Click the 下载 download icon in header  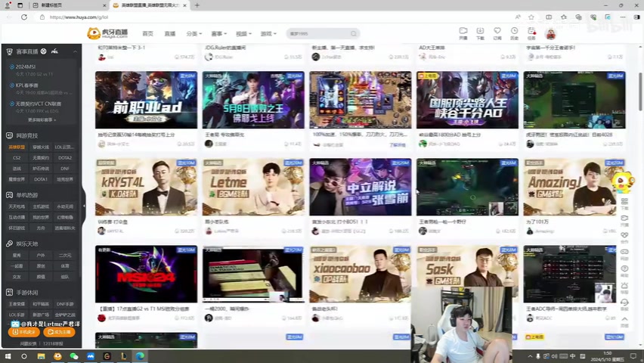(x=480, y=33)
